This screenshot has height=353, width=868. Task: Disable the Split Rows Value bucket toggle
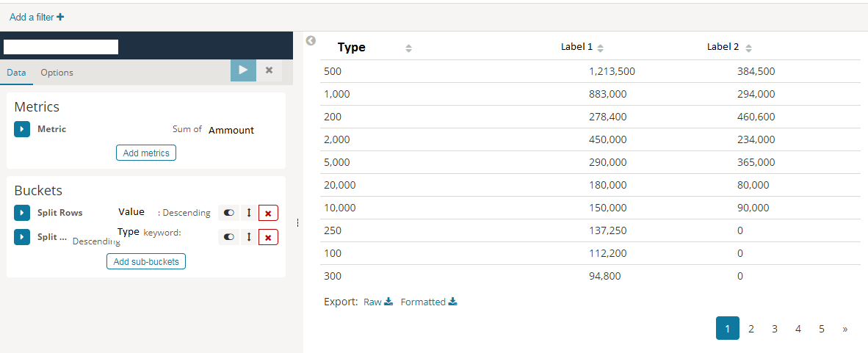click(228, 213)
